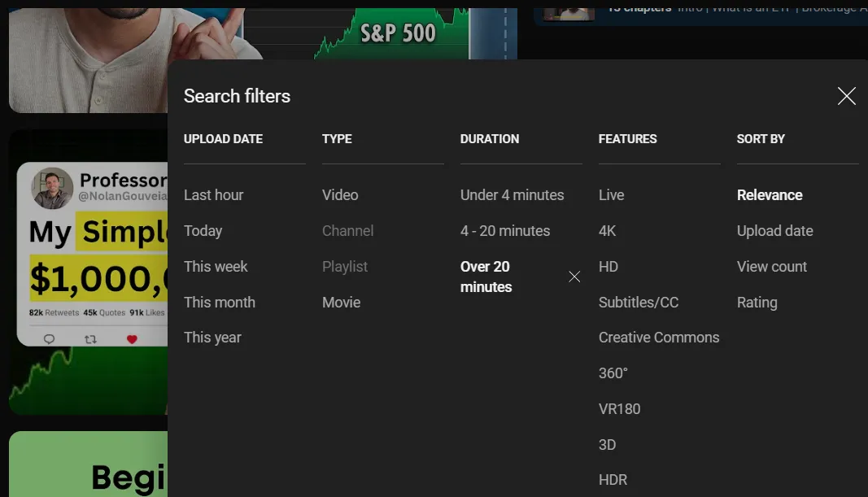868x497 pixels.
Task: Enable the Live feature filter
Action: (x=611, y=195)
